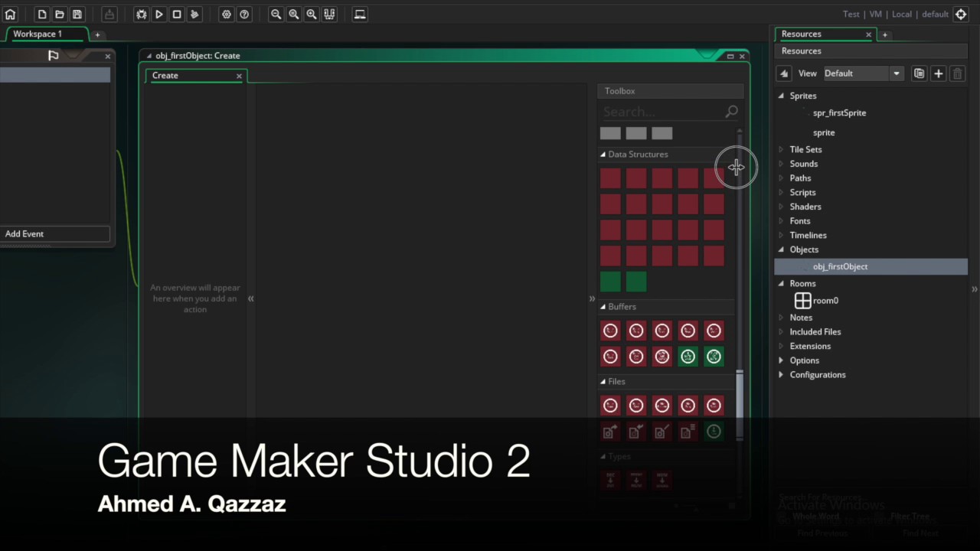
Task: Open Game Options gear icon
Action: click(x=227, y=14)
